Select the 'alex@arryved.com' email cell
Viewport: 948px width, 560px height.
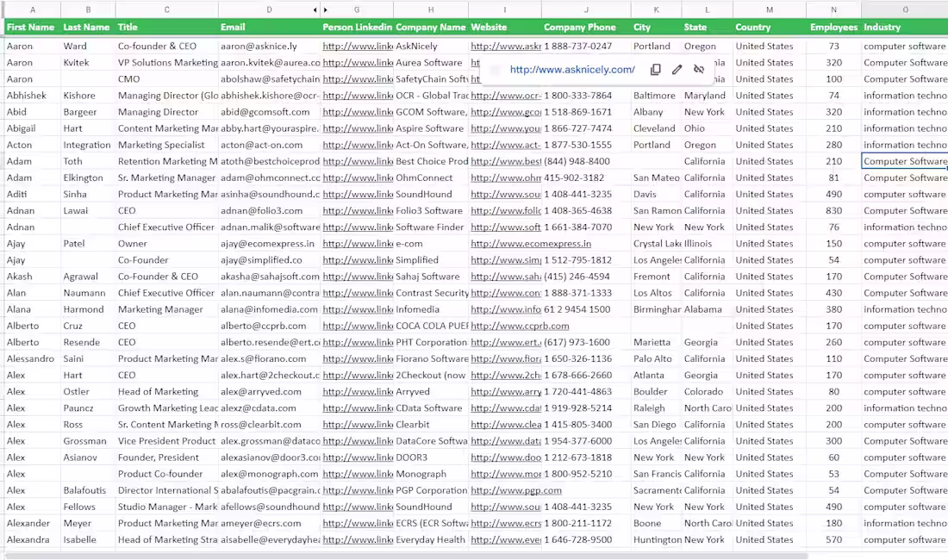[x=270, y=391]
